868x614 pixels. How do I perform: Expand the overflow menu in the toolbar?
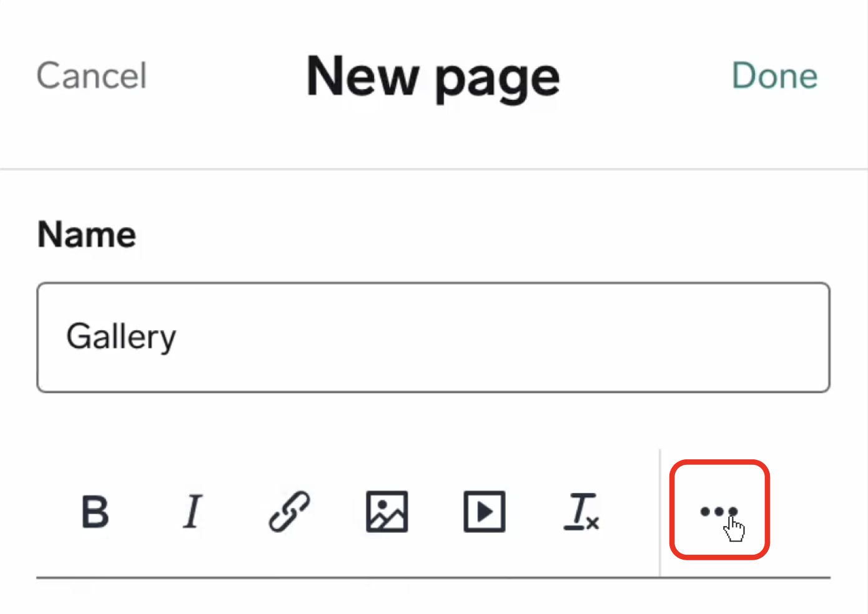pos(719,511)
